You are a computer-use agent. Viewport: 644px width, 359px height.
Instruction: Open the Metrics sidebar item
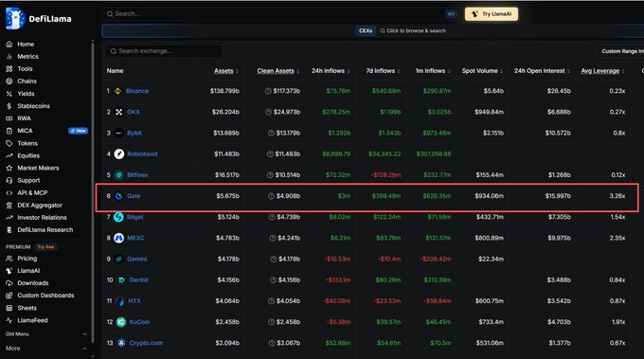[x=27, y=56]
